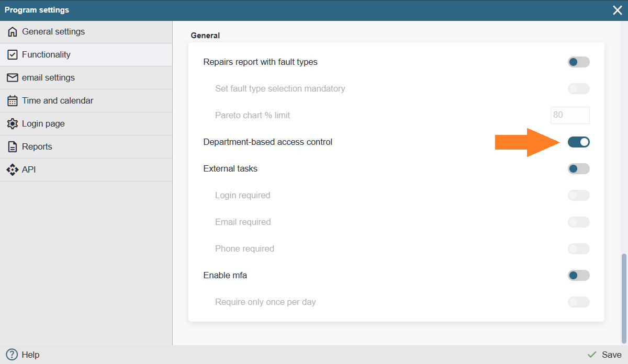Click the API diamond icon in sidebar
628x364 pixels.
(13, 170)
